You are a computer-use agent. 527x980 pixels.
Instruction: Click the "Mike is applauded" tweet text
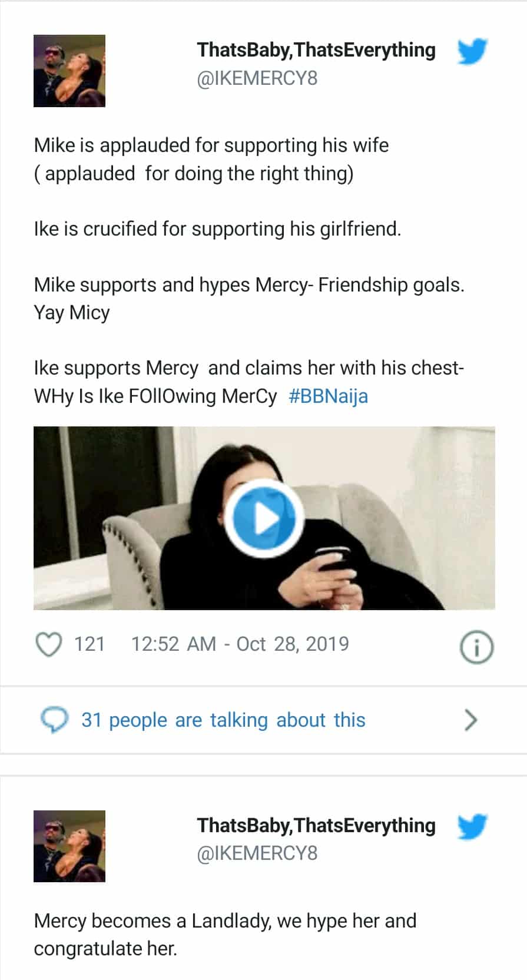click(x=211, y=145)
